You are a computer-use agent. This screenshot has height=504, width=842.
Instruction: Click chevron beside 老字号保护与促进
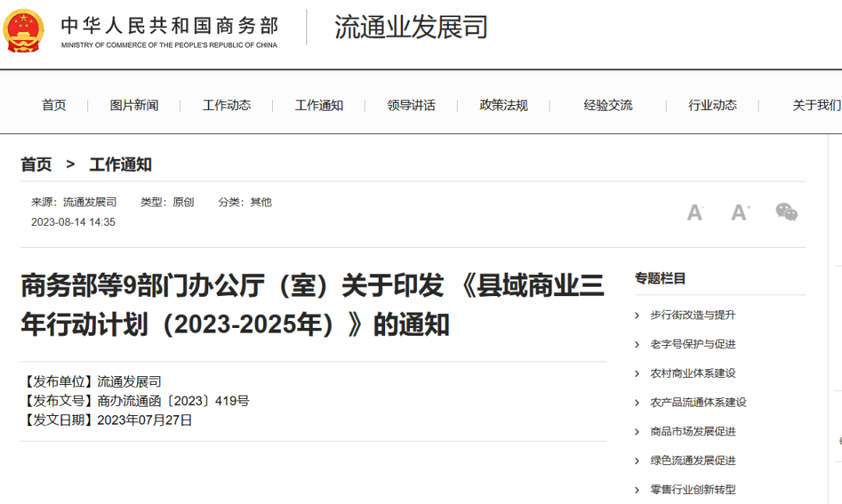(637, 344)
